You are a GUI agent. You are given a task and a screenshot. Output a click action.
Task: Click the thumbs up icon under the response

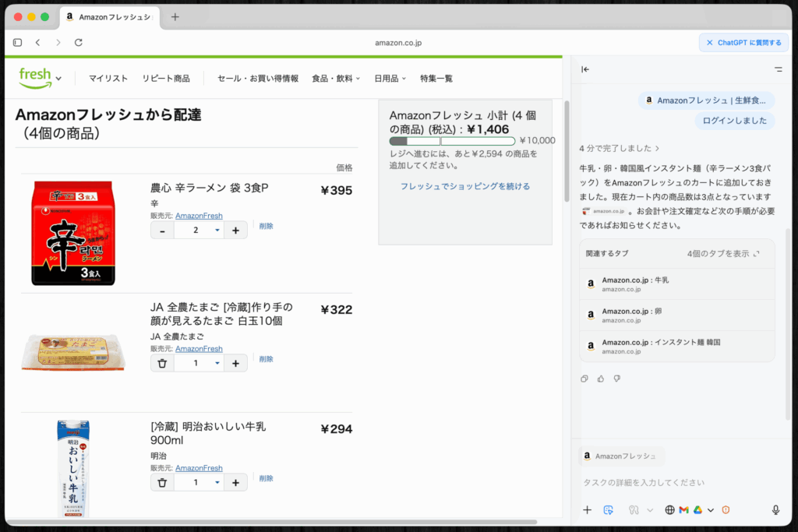coord(600,379)
